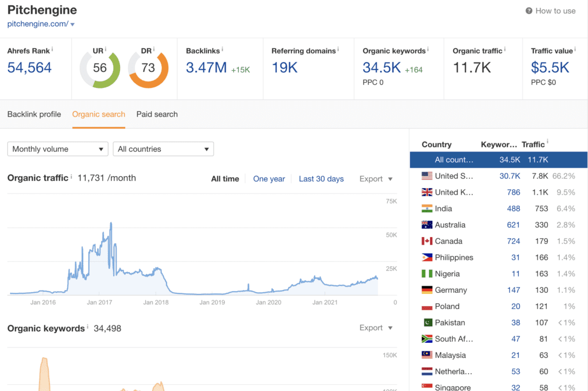Click the UR info icon
Screen dimensions: 588x391
(x=106, y=49)
